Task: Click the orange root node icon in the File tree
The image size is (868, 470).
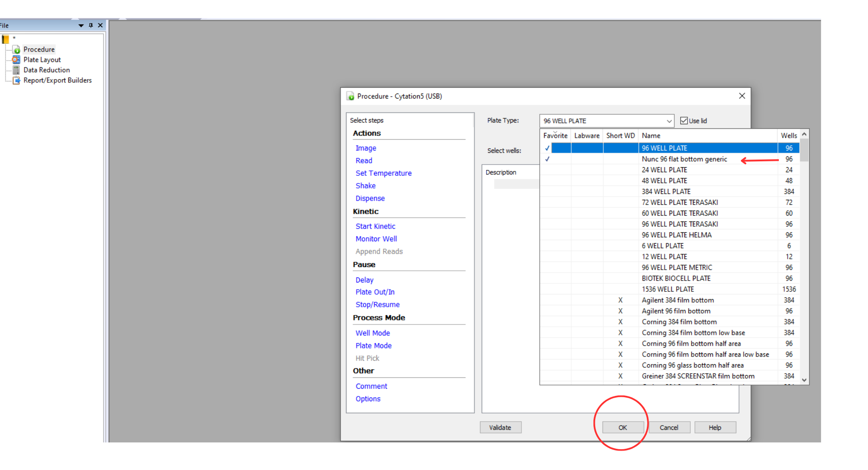Action: point(5,39)
